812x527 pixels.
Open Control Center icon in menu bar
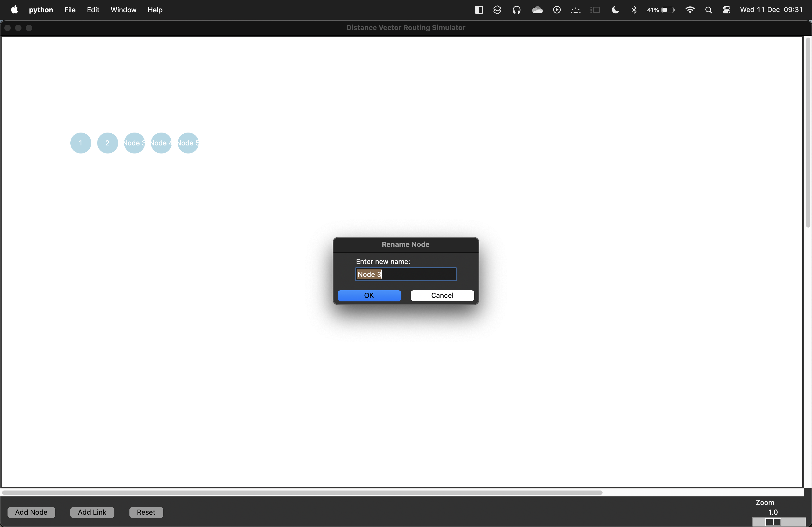(726, 10)
